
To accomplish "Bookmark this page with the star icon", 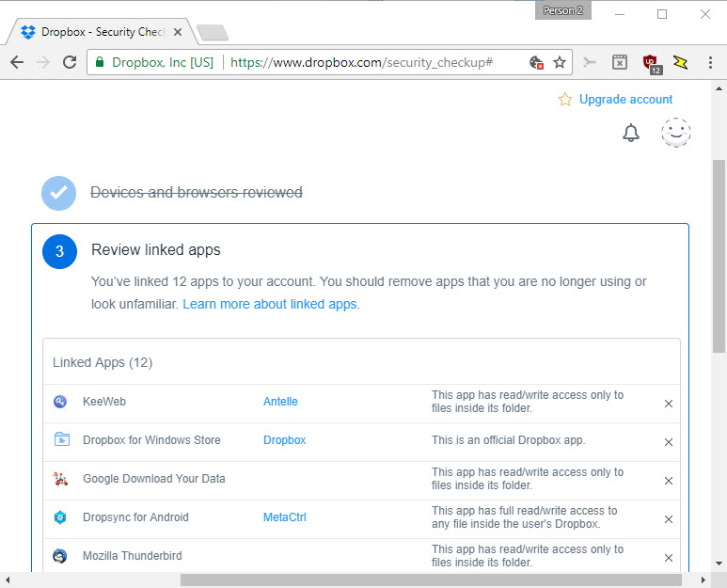I will pos(560,62).
